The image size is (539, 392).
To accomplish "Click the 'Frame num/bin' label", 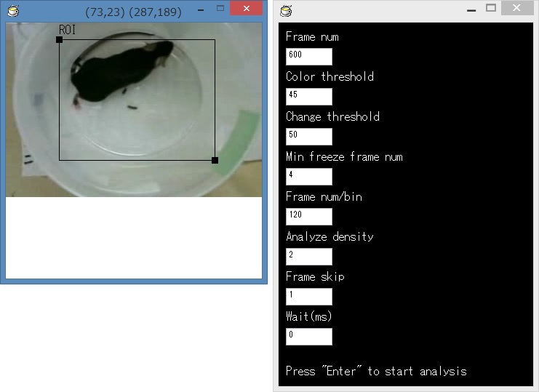I will pos(324,196).
